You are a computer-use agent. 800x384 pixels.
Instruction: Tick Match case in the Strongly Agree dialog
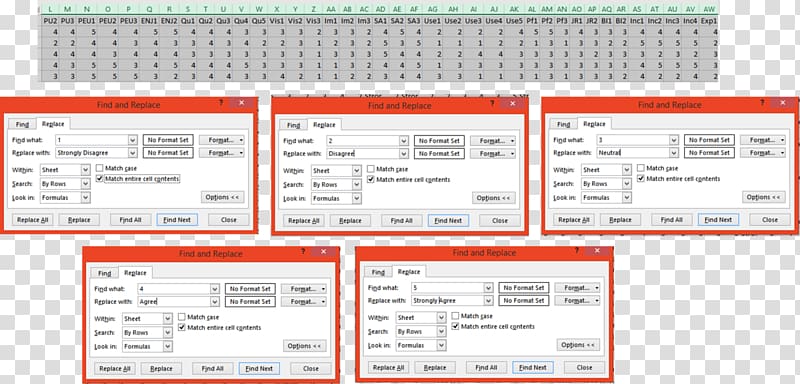click(456, 316)
